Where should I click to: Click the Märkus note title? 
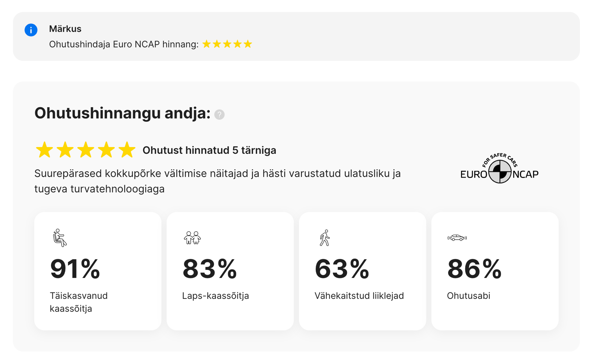click(65, 29)
